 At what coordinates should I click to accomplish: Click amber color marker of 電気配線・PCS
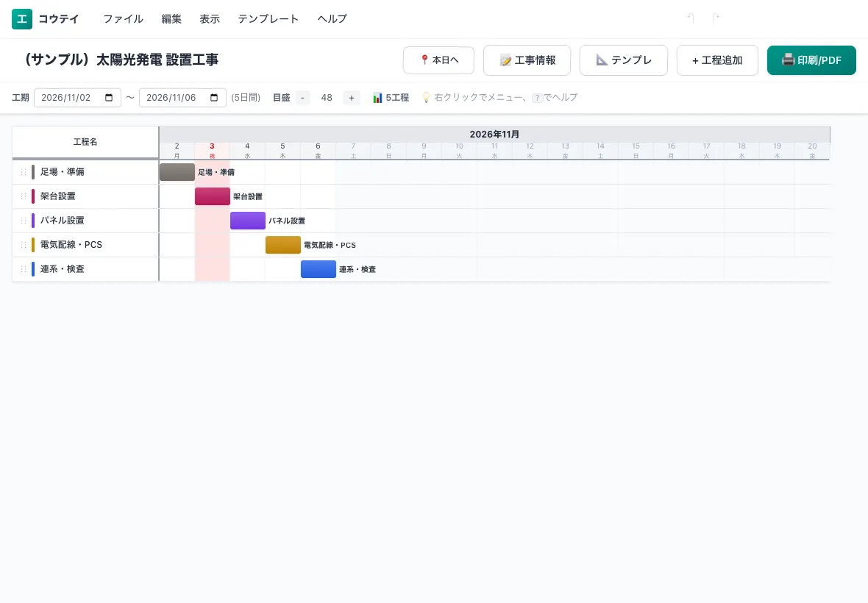33,245
